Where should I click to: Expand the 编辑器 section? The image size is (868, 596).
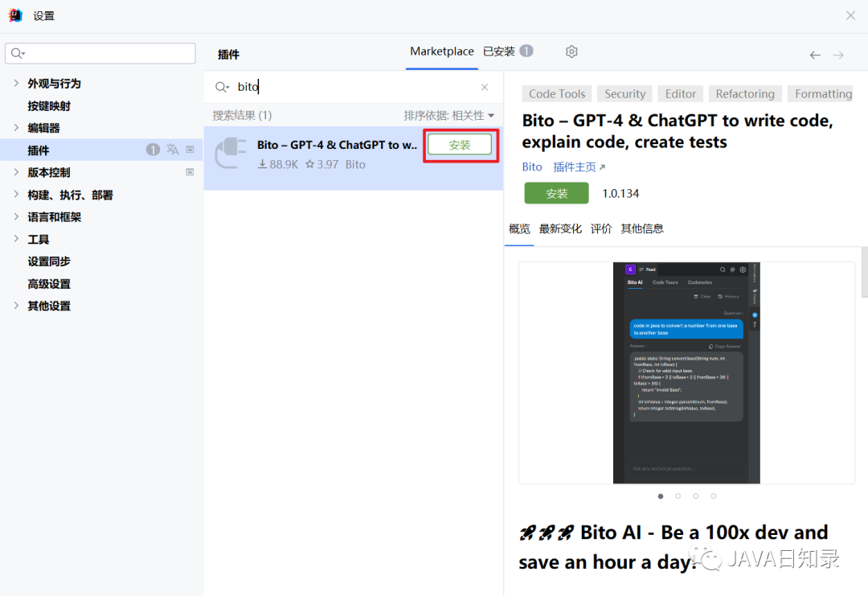click(x=16, y=127)
